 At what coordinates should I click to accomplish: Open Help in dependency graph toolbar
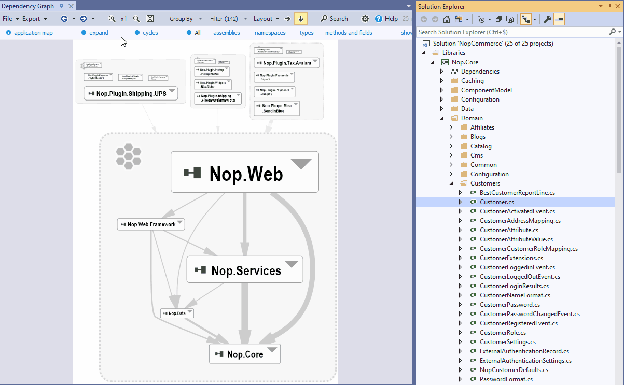(386, 19)
